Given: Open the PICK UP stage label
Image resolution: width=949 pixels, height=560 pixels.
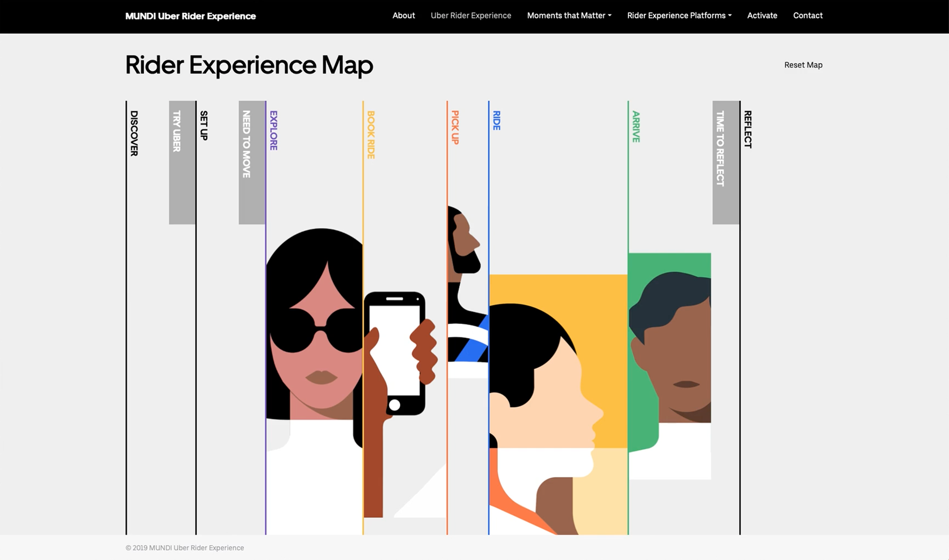Looking at the screenshot, I should click(455, 128).
